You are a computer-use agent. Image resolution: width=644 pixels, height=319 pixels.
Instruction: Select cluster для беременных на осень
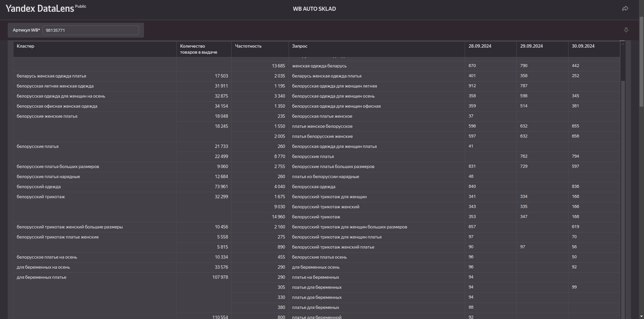pyautogui.click(x=43, y=267)
